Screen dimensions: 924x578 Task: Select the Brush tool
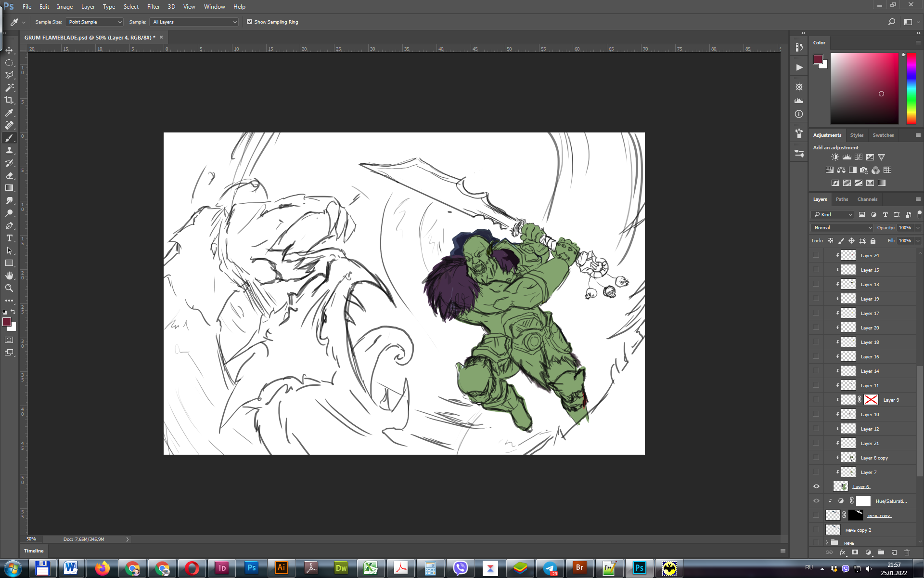(9, 138)
